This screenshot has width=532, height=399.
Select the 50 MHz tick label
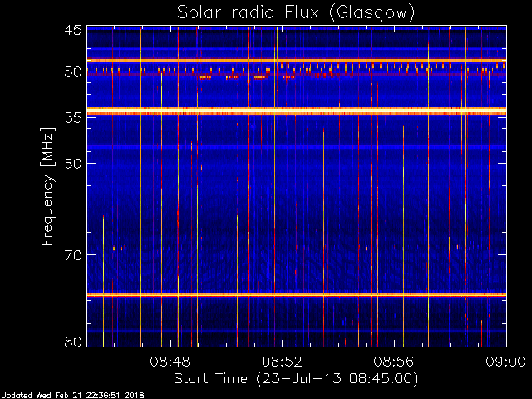click(72, 72)
